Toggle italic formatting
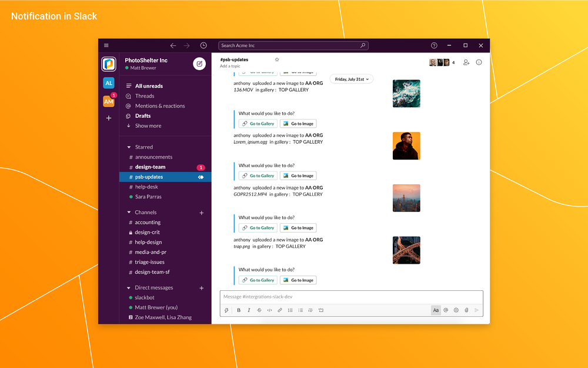The image size is (588, 368). 249,310
